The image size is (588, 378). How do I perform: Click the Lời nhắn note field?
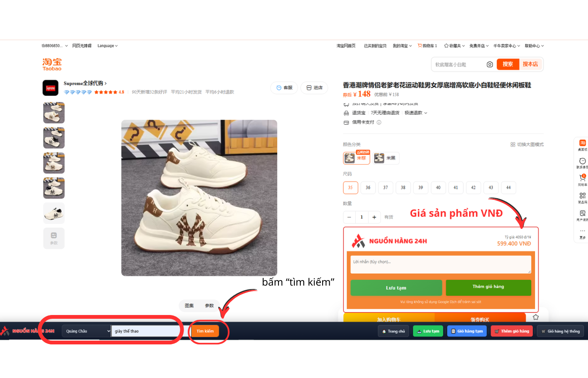pyautogui.click(x=441, y=265)
